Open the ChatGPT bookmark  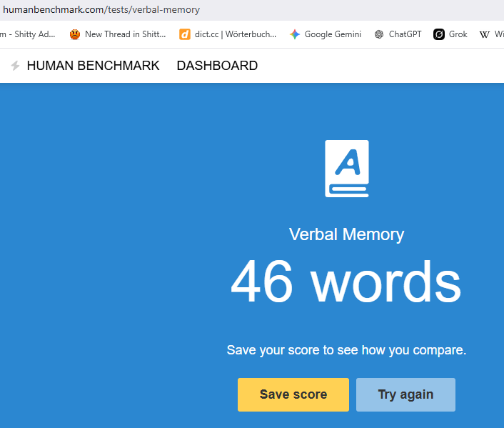398,34
